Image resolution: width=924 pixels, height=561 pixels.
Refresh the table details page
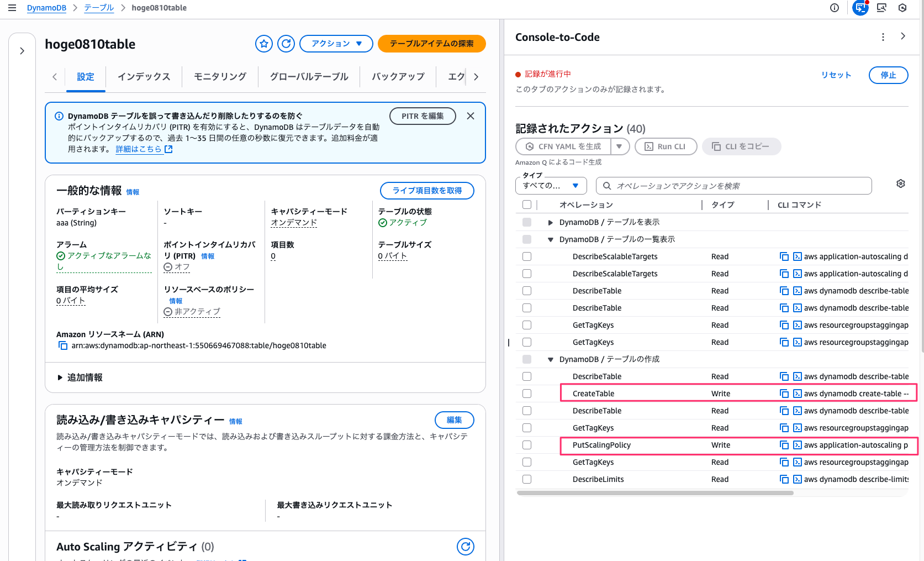(286, 44)
